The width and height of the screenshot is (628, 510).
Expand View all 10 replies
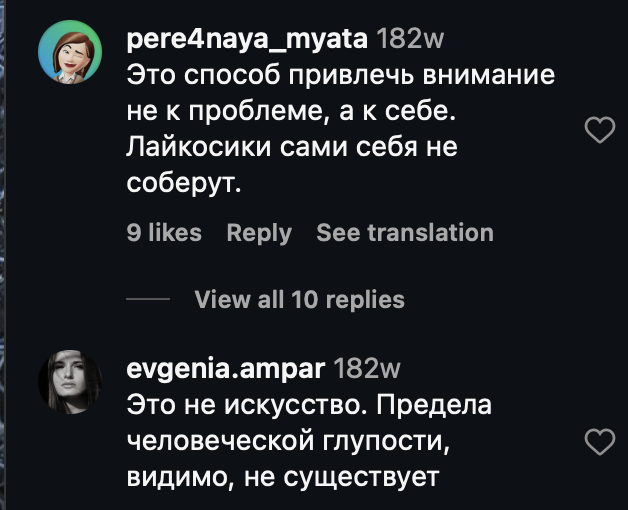pos(299,299)
